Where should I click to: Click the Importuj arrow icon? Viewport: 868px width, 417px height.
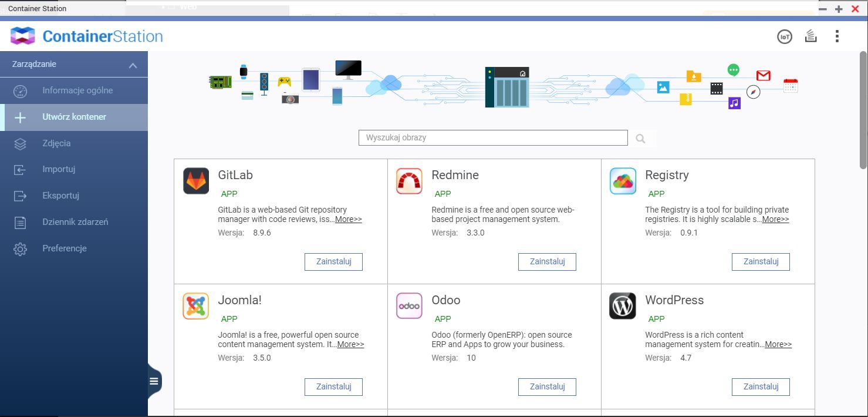[20, 170]
